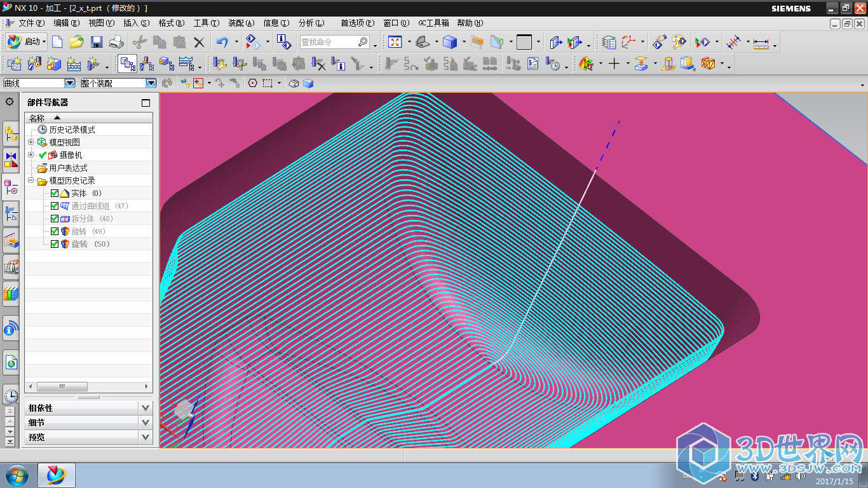Click the Measure Distance ruler icon
Screen dimensions: 868x488
[x=761, y=43]
